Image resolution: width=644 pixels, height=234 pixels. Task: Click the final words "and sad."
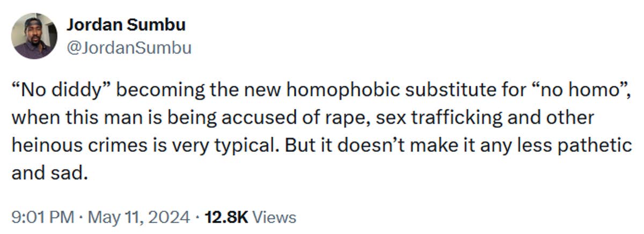click(49, 174)
